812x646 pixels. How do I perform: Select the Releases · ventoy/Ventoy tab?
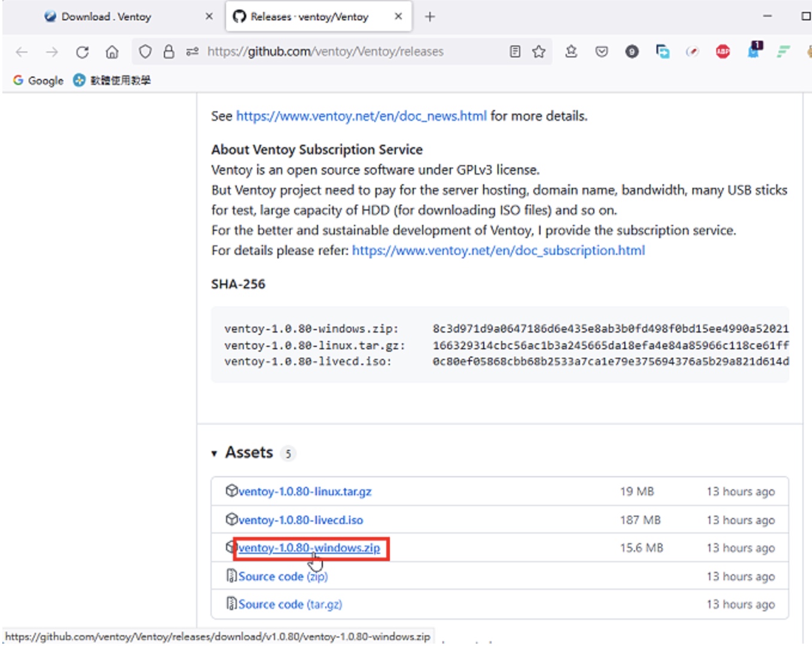pyautogui.click(x=318, y=17)
